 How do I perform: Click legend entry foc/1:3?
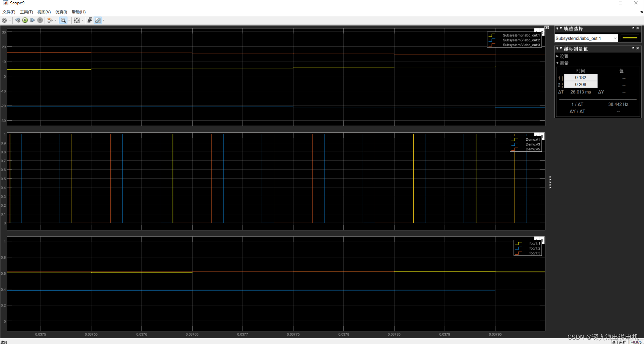[535, 253]
